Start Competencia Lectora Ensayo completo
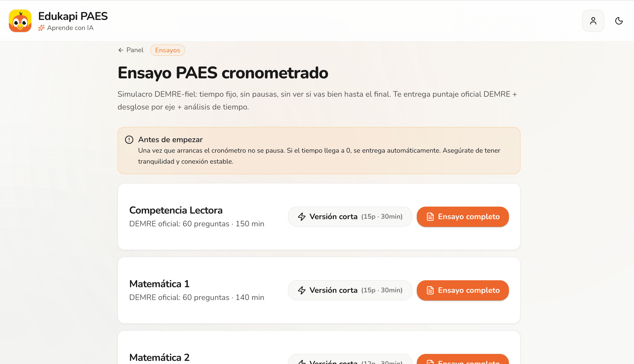Image resolution: width=634 pixels, height=364 pixels. [x=463, y=216]
